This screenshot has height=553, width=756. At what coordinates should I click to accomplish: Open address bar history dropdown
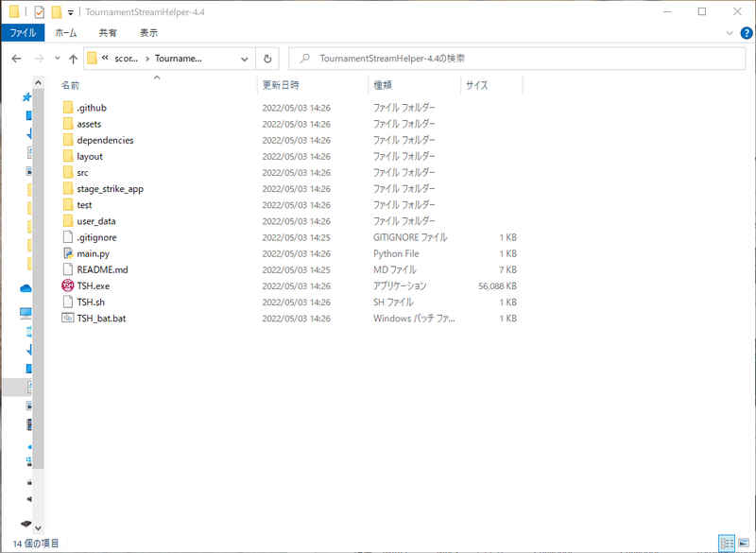[x=245, y=59]
